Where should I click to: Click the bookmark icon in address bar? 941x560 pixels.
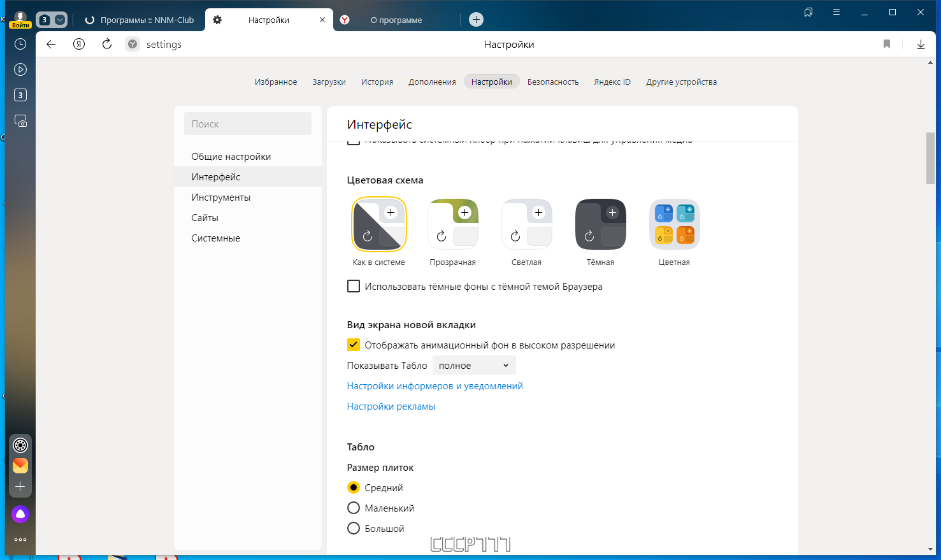(887, 44)
